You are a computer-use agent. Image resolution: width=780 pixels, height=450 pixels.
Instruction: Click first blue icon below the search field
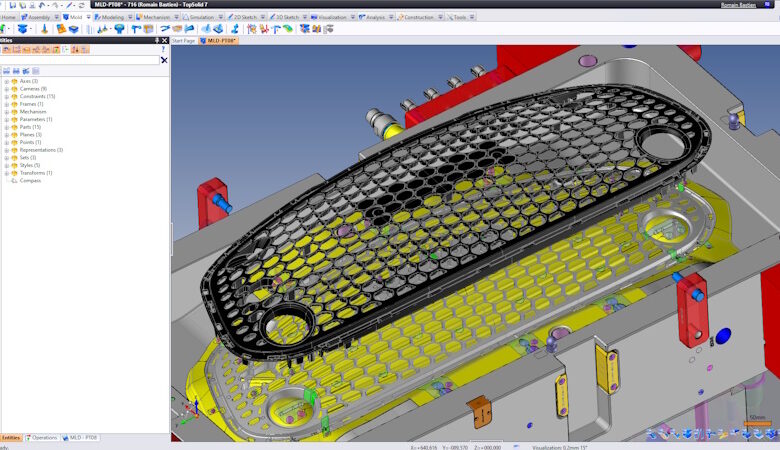point(6,71)
